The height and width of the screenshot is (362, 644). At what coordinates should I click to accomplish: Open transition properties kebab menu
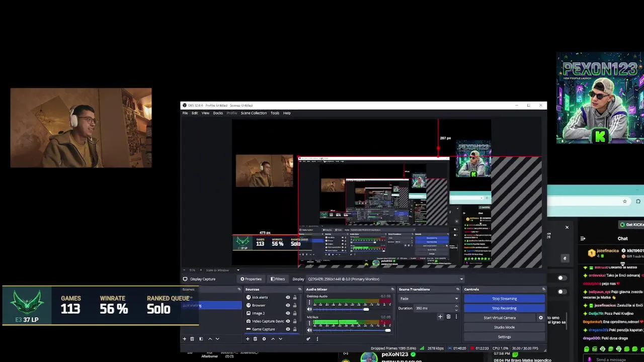coord(456,317)
